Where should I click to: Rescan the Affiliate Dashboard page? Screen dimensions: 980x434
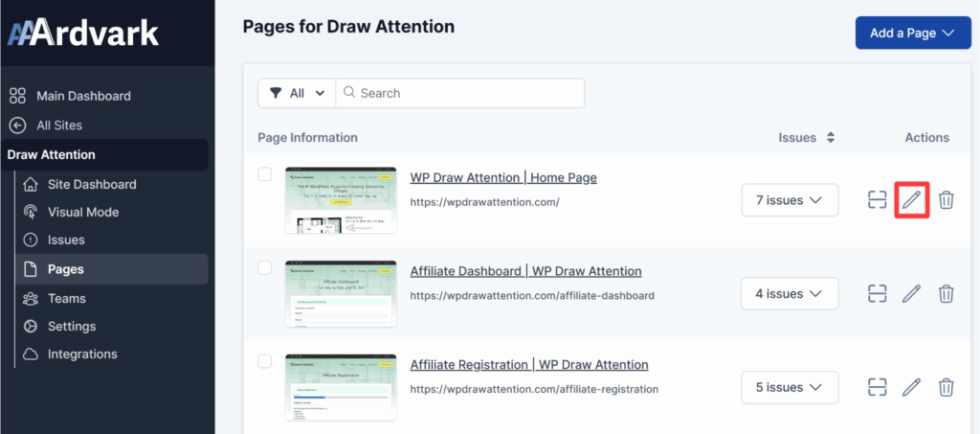point(878,293)
